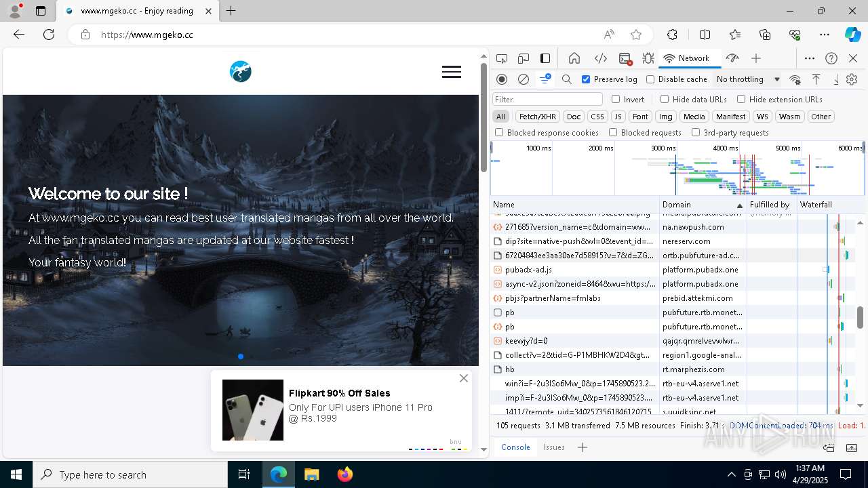
Task: Filter requests by Doc type
Action: [574, 117]
